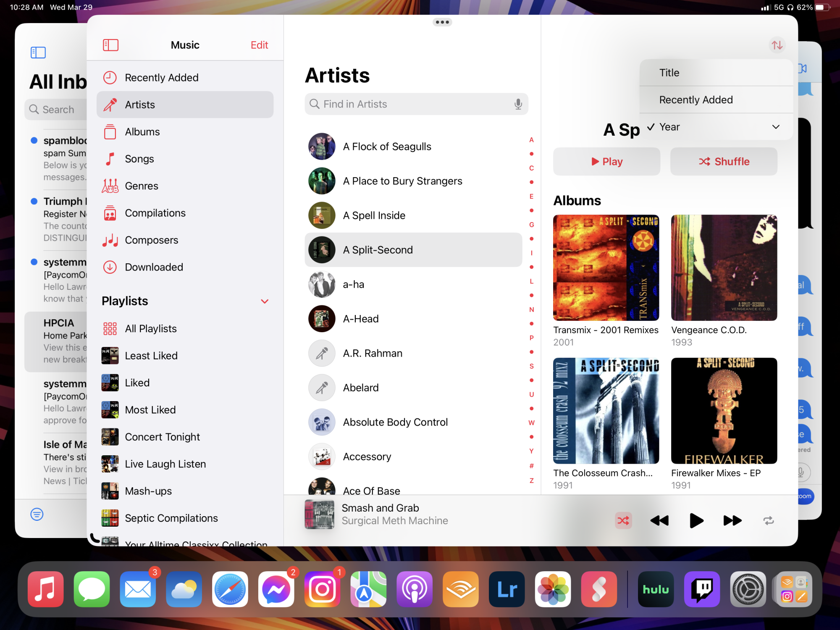The image size is (840, 630).
Task: Jump to letter W in the index
Action: [x=531, y=423]
